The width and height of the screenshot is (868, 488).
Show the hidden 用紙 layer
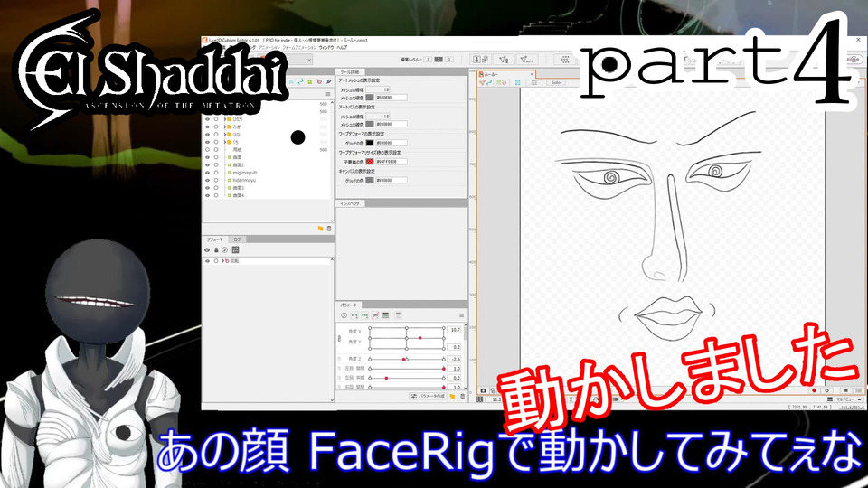coord(208,149)
